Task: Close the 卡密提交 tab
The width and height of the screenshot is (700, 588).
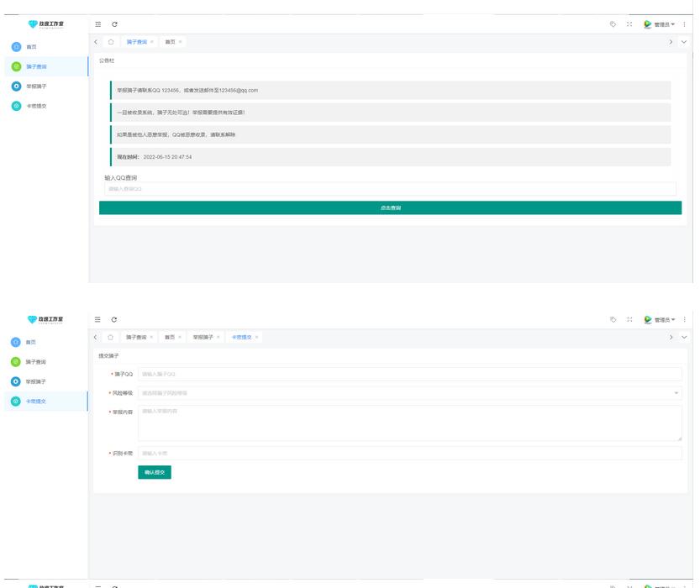Action: 257,337
